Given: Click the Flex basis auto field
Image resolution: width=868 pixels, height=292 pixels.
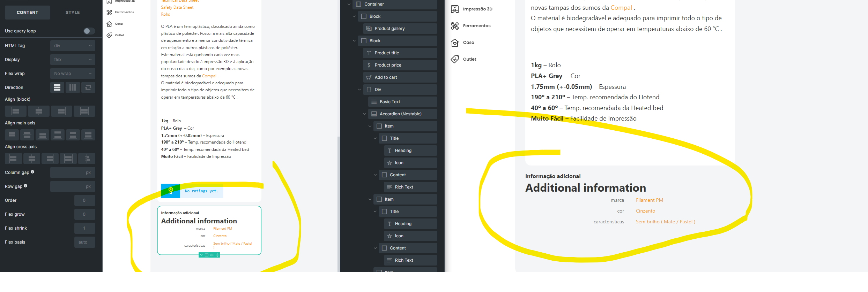Looking at the screenshot, I should pyautogui.click(x=85, y=242).
